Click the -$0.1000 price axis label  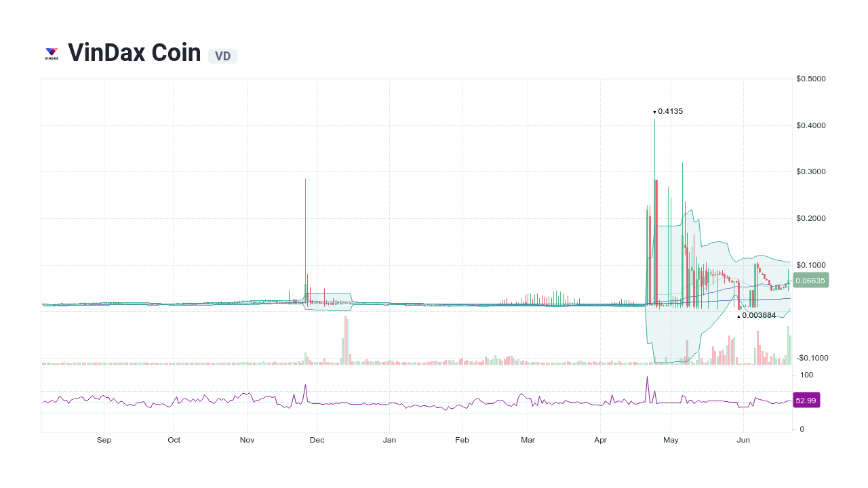coord(812,358)
